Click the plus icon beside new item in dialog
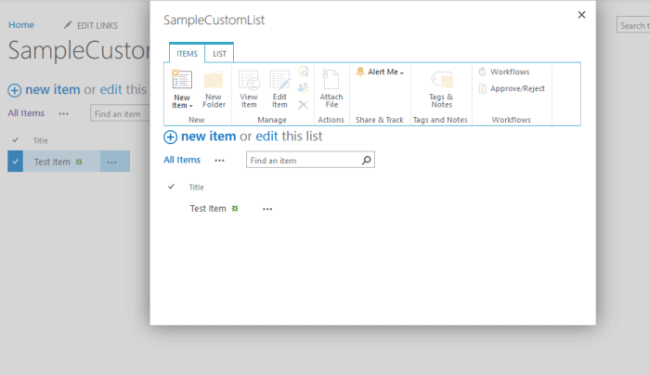This screenshot has width=650, height=375. click(x=170, y=137)
